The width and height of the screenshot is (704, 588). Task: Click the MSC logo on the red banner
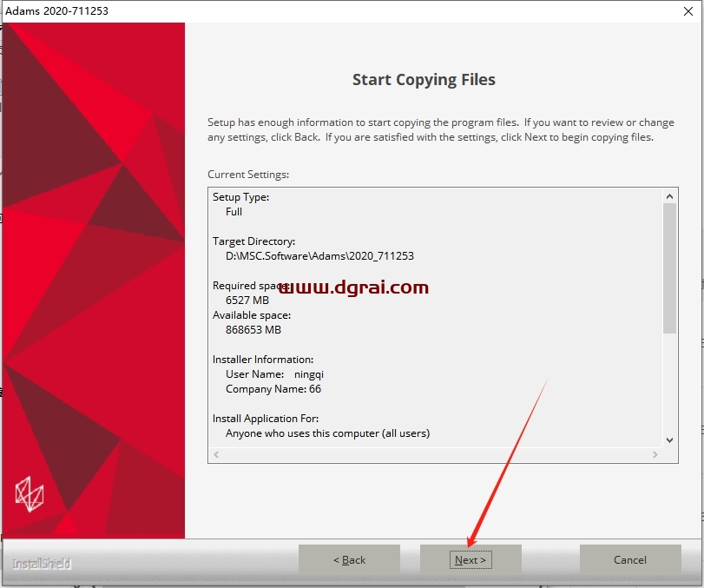pos(30,494)
